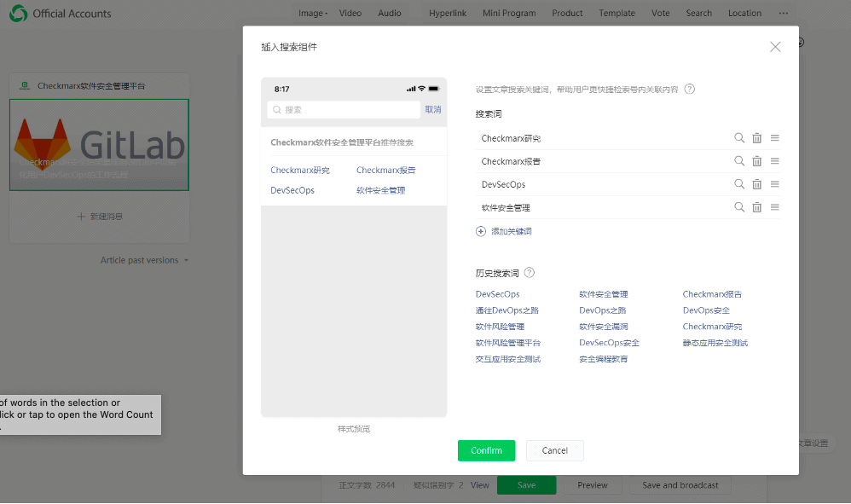This screenshot has width=851, height=504.
Task: Select Vote in the editor toolbar
Action: click(x=661, y=13)
